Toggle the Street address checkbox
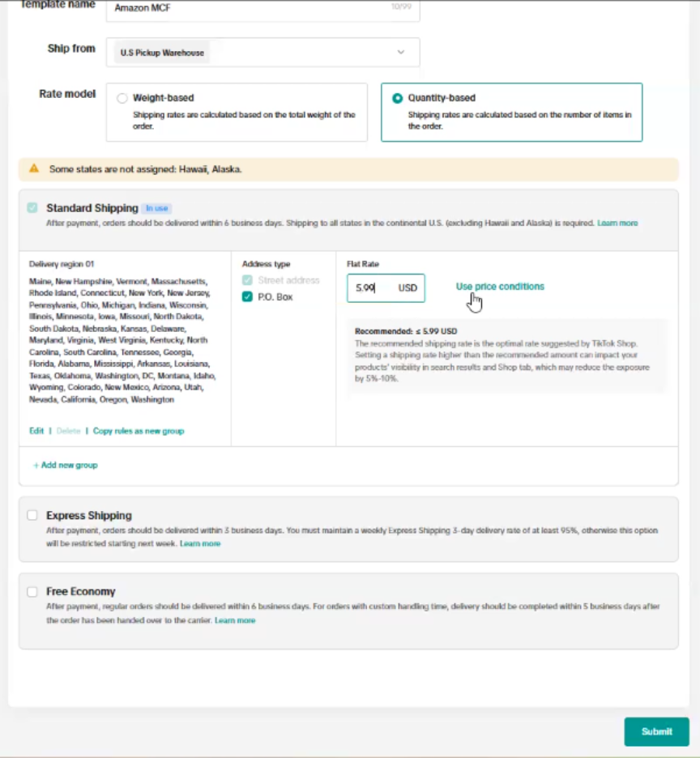Screen dimensions: 700x758 [x=247, y=280]
